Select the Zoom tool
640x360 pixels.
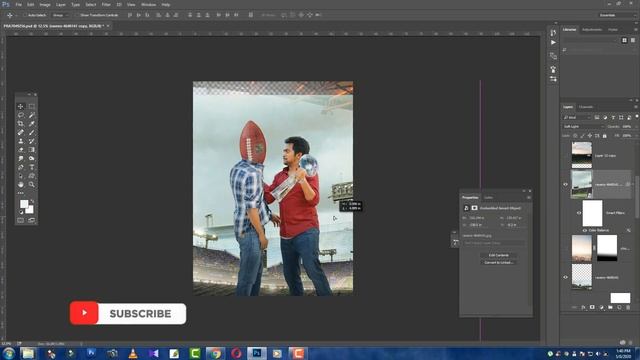pos(31,184)
